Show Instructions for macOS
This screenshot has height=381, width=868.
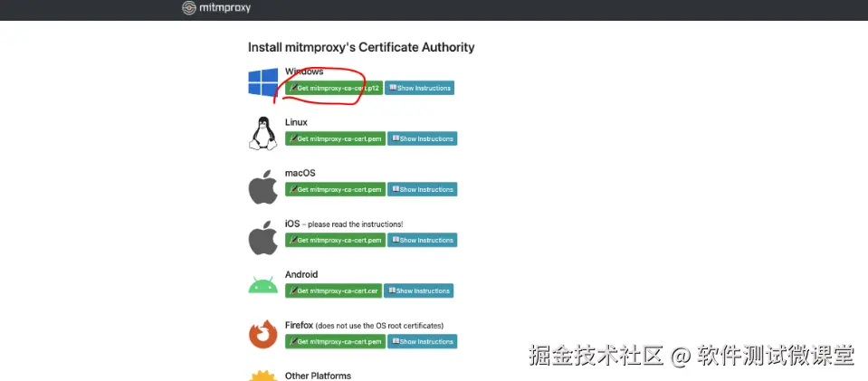423,189
